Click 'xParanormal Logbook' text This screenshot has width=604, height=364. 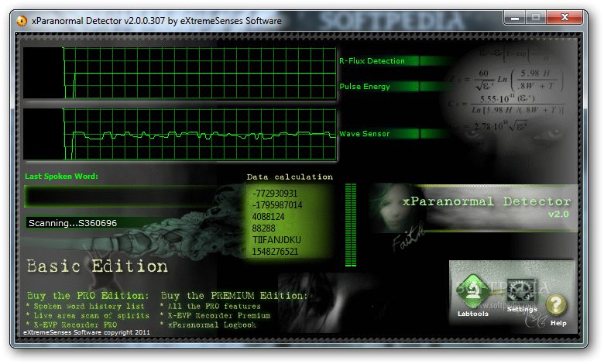pyautogui.click(x=212, y=325)
